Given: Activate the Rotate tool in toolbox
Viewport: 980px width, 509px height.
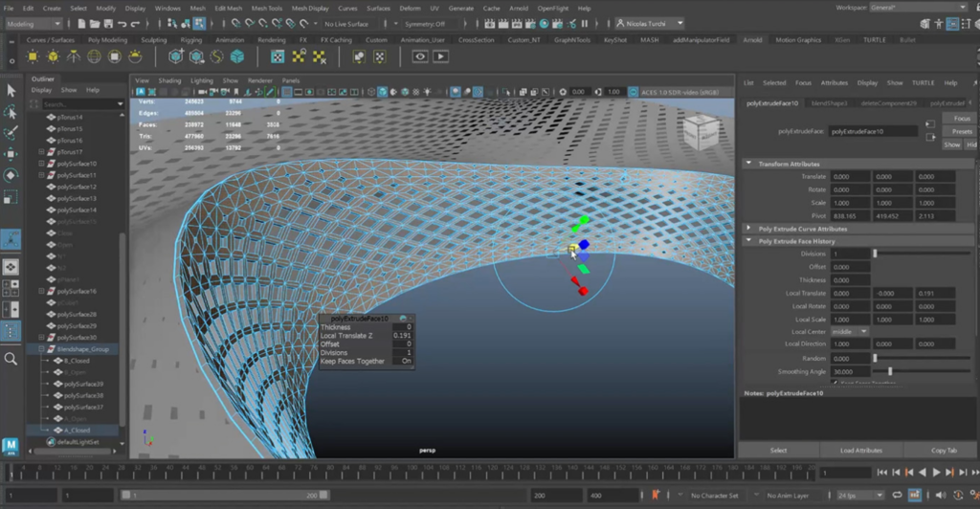Looking at the screenshot, I should (11, 175).
